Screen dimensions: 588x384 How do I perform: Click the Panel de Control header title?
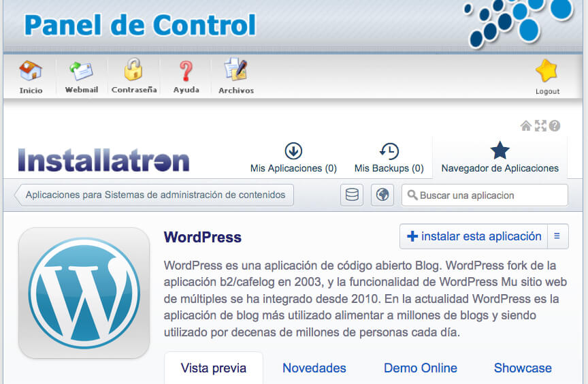click(x=140, y=25)
